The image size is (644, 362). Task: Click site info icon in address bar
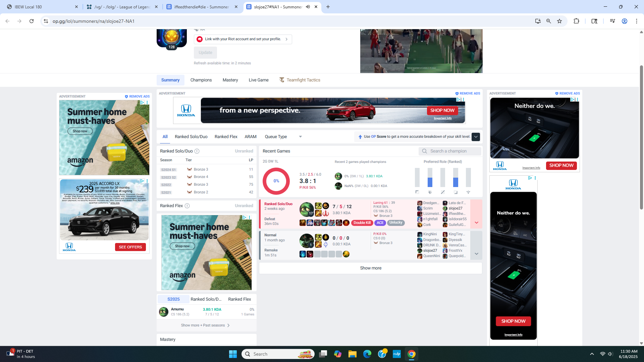tap(46, 21)
